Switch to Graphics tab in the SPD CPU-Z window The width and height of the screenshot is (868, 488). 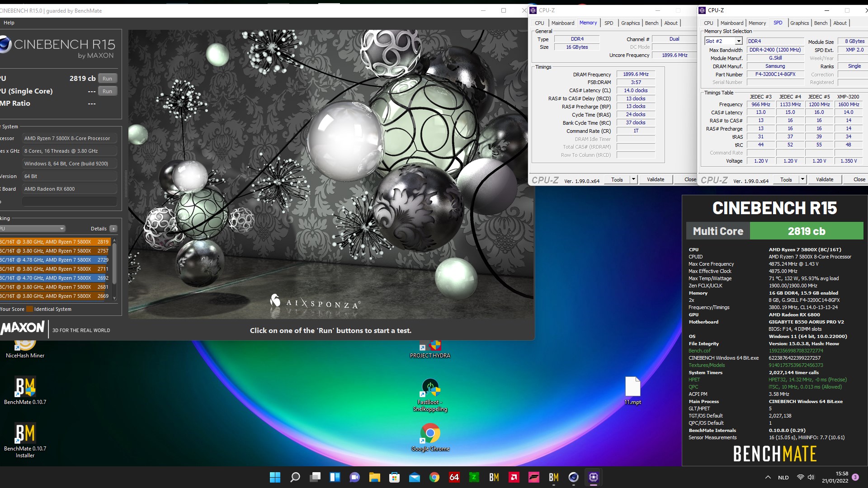coord(799,23)
